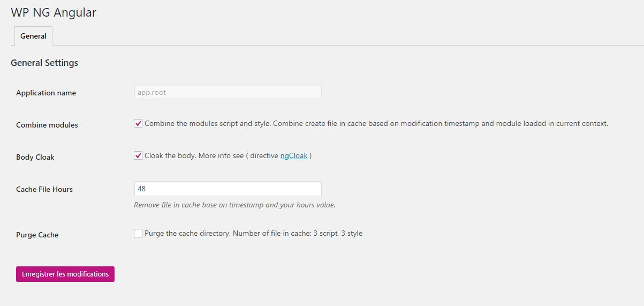Screen dimensions: 644x306
Task: Focus the Cache File Hours input
Action: pyautogui.click(x=228, y=189)
